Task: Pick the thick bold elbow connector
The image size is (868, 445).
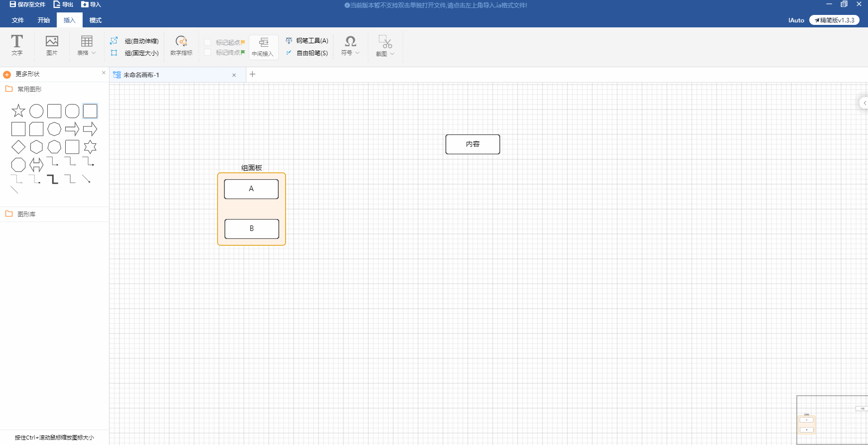Action: [52, 179]
